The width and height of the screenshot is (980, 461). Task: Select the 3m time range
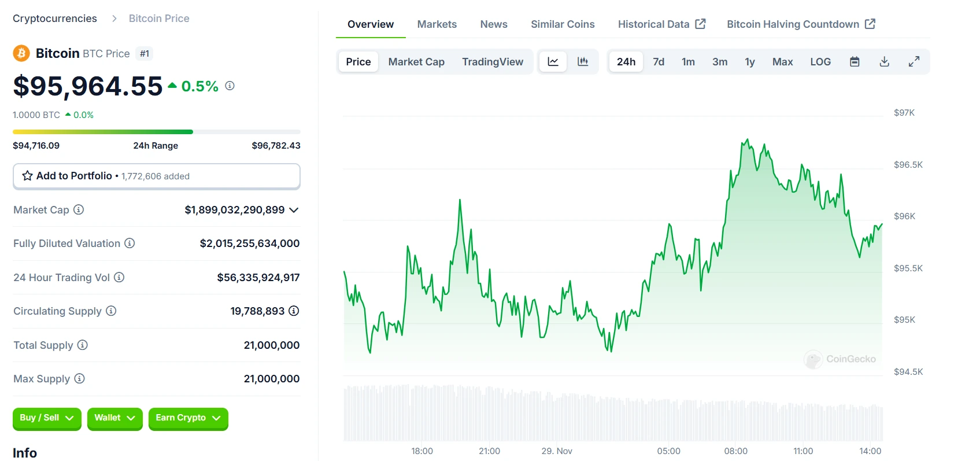[720, 61]
